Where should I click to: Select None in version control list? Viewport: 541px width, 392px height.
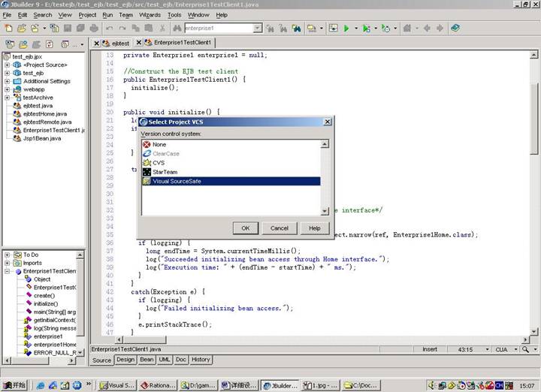coord(231,144)
